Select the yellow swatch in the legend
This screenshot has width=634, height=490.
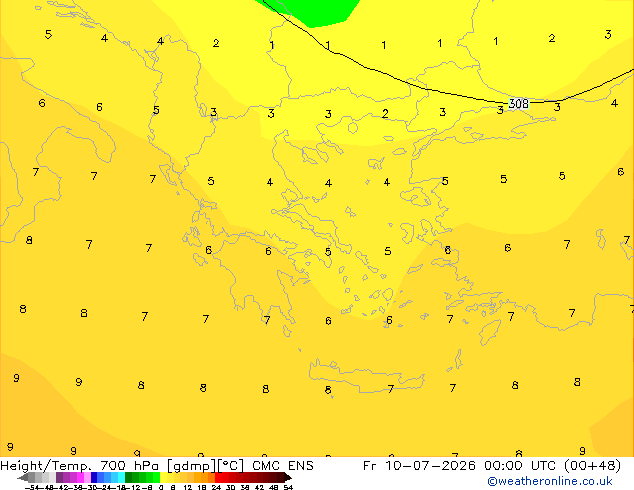click(x=163, y=478)
